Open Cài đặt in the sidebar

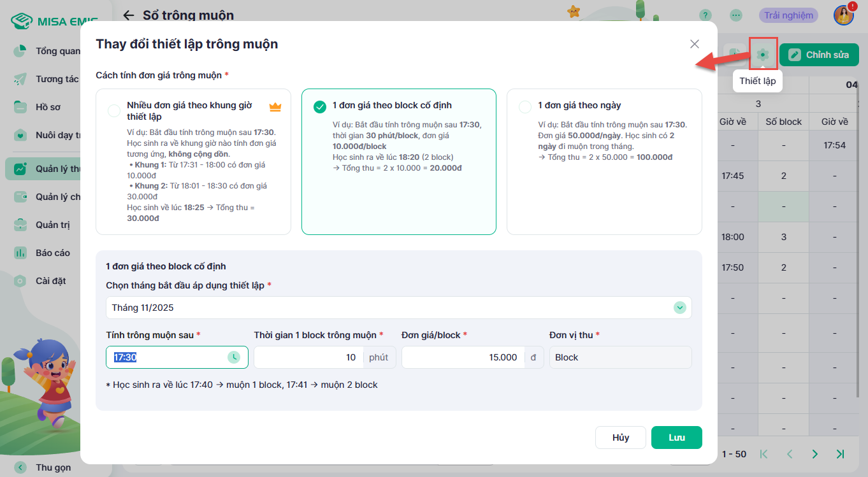[x=50, y=281]
